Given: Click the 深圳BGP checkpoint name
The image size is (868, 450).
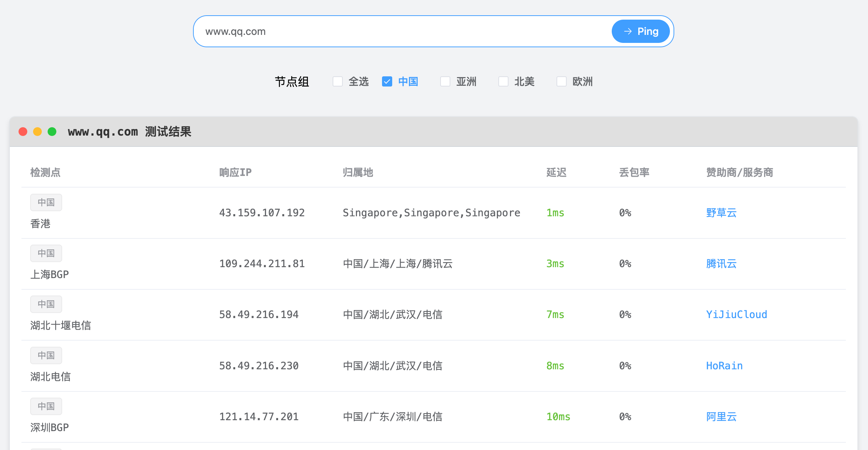Looking at the screenshot, I should pyautogui.click(x=49, y=427).
